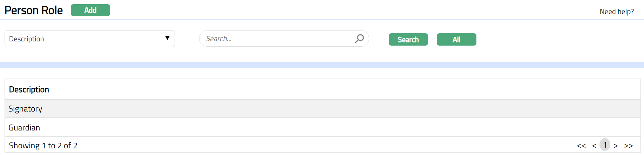This screenshot has height=155, width=644.
Task: Click the filter dropdown's black arrow
Action: pos(167,38)
